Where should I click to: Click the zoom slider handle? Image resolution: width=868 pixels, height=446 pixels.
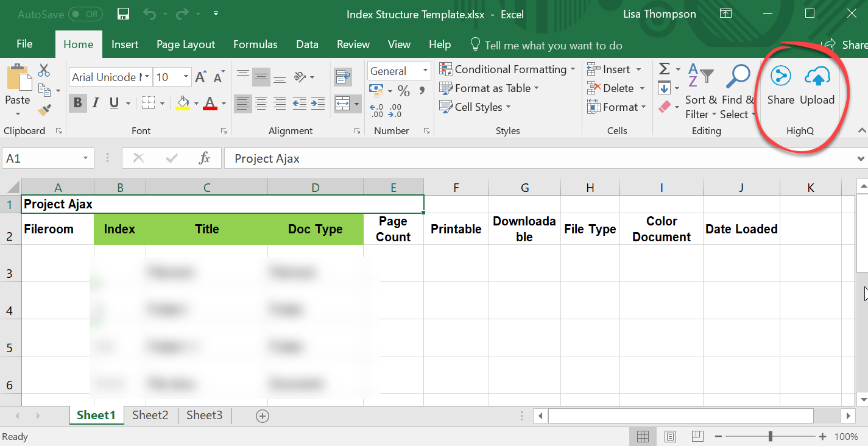[x=771, y=436]
